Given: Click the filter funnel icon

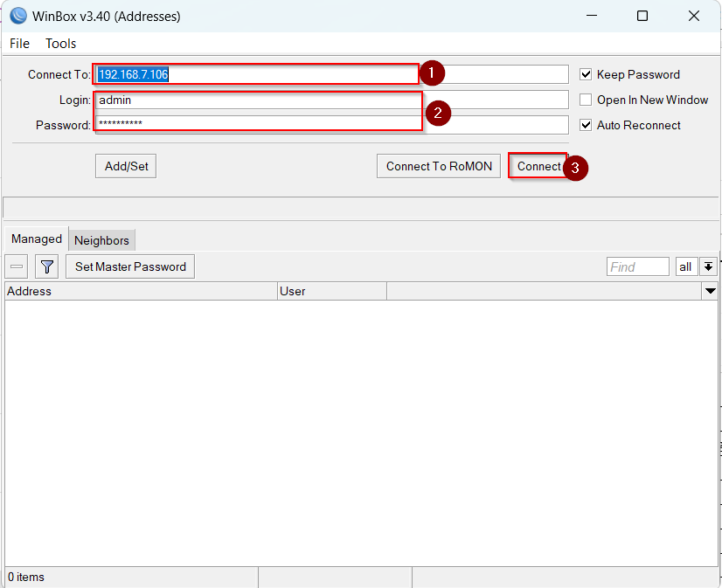Looking at the screenshot, I should (x=46, y=266).
